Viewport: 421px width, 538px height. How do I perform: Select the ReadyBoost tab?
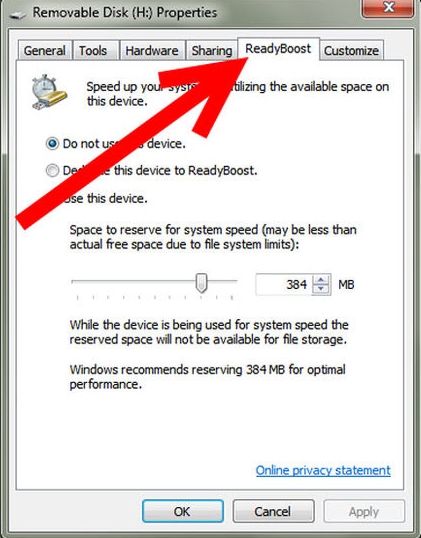[x=278, y=49]
